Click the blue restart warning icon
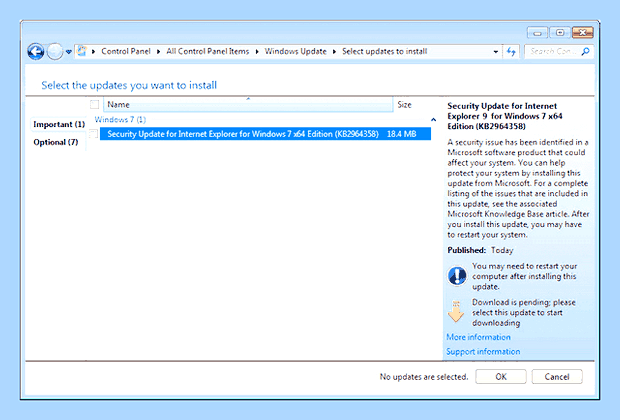 [x=457, y=276]
